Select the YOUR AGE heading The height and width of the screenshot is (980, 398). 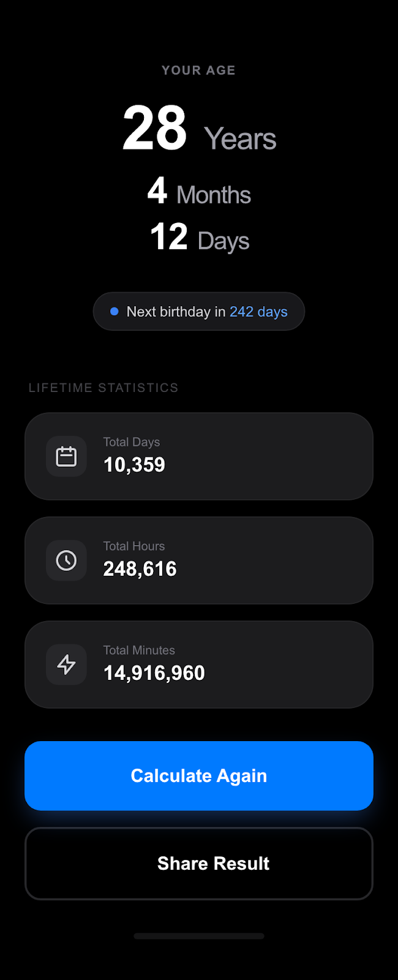point(198,70)
